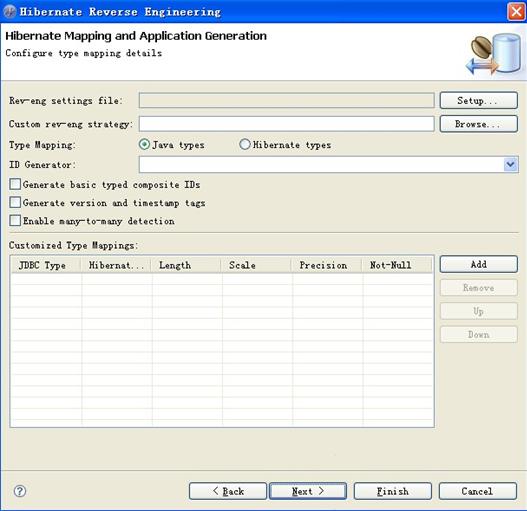
Task: Close the Hibernate Reverse Engineering dialog
Action: point(516,12)
